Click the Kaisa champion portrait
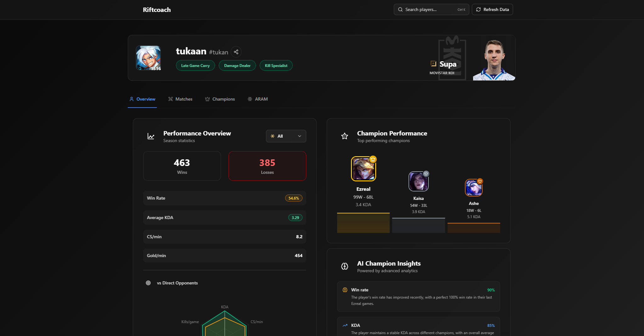644x336 pixels. point(418,181)
